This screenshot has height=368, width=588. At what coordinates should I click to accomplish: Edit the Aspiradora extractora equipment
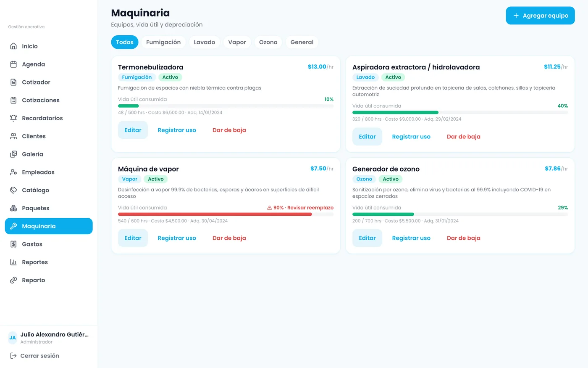(367, 137)
